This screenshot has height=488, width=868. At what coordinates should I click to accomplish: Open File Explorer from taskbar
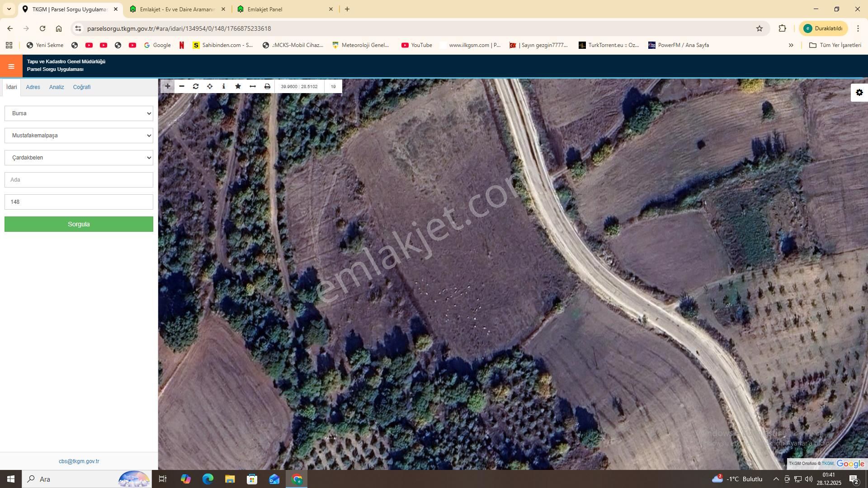pyautogui.click(x=230, y=479)
